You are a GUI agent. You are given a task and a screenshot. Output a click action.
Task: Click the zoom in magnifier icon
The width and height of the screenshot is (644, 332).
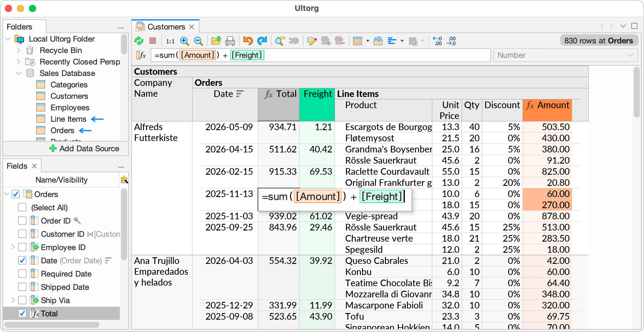(x=185, y=40)
